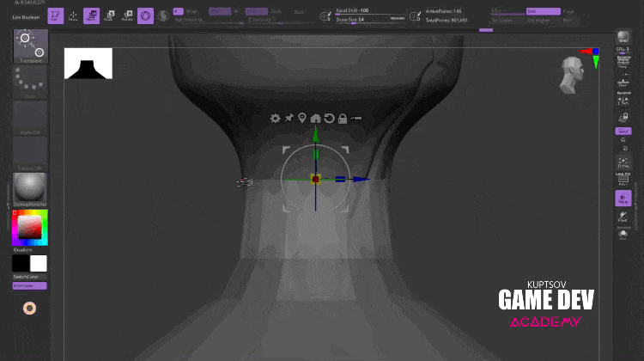Screen dimensions: 644x361
Task: Click the Gradient button
Action: click(x=22, y=250)
